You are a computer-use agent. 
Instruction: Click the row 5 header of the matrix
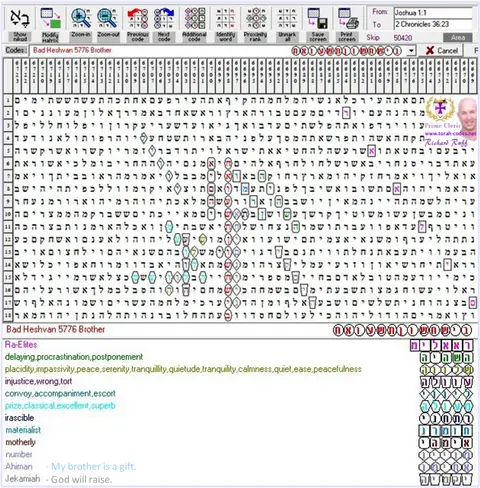8,151
